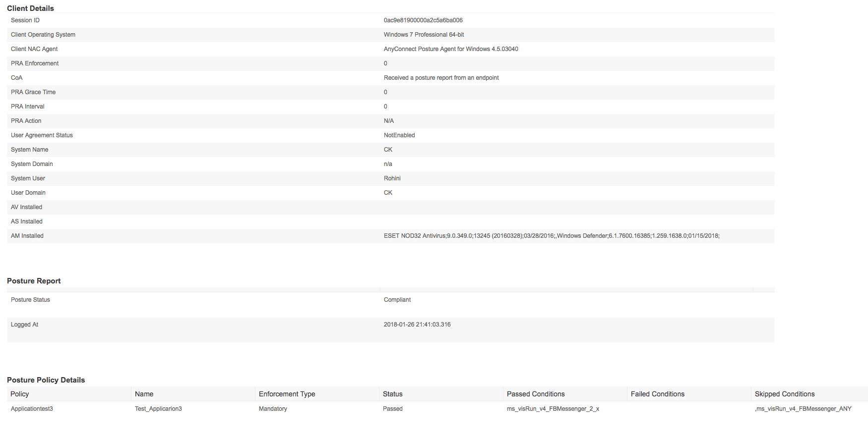Viewport: 868px width, 441px height.
Task: Click the Mandatory enforcement type cell
Action: coord(273,409)
